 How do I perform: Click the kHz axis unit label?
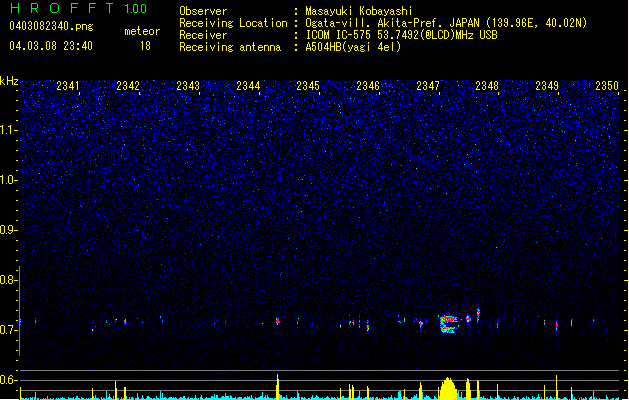(9, 81)
